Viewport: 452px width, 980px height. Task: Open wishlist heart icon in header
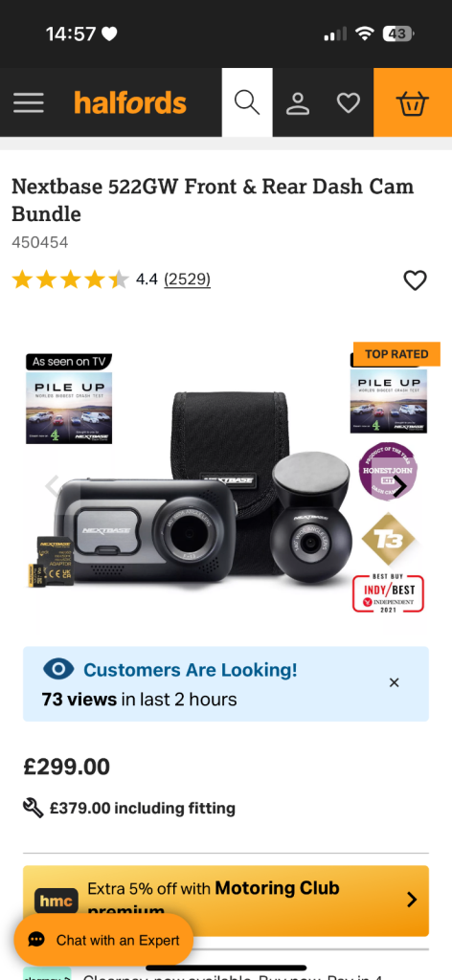point(349,103)
